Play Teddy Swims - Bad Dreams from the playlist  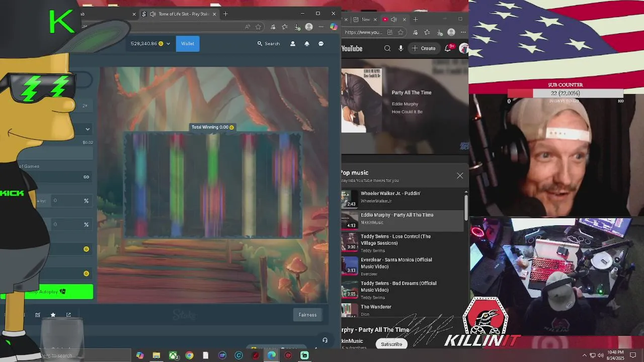[403, 290]
